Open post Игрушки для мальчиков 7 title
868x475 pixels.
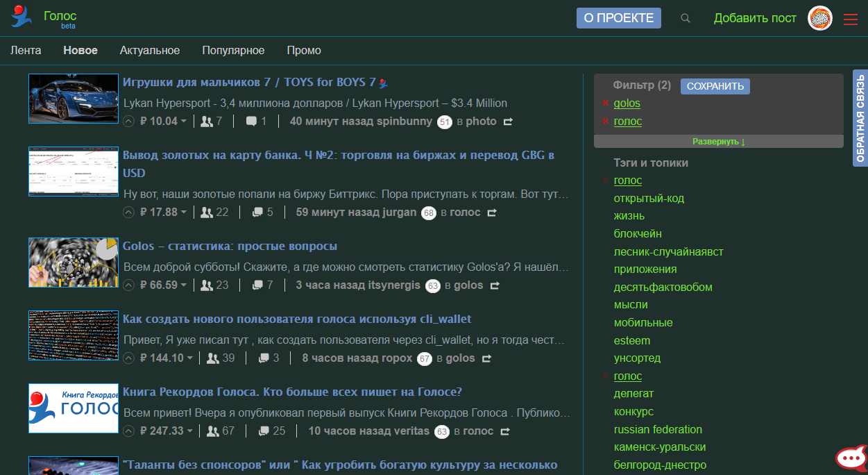pos(250,82)
